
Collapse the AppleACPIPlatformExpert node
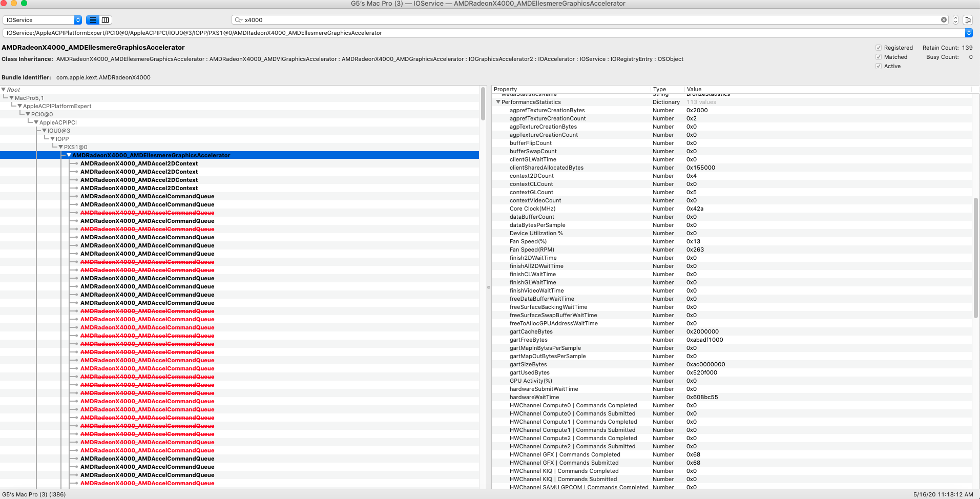point(19,106)
